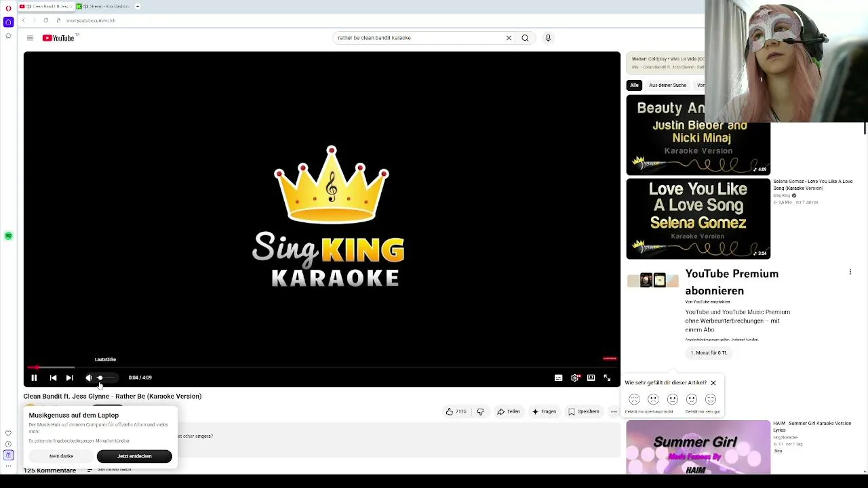Viewport: 868px width, 488px height.
Task: Switch to the Stream Kick Dashboard browser tab
Action: 103,6
